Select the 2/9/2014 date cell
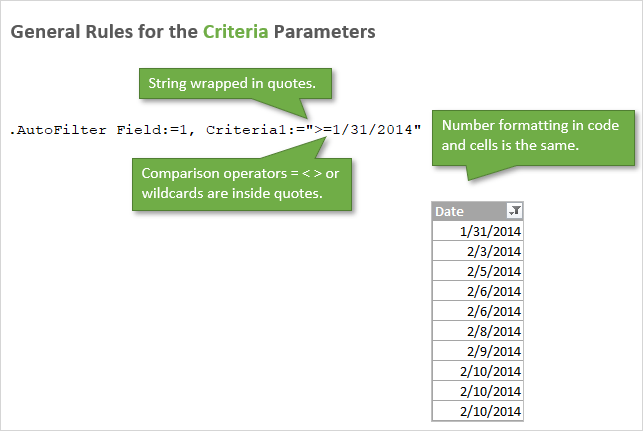This screenshot has width=643, height=431. coord(478,351)
